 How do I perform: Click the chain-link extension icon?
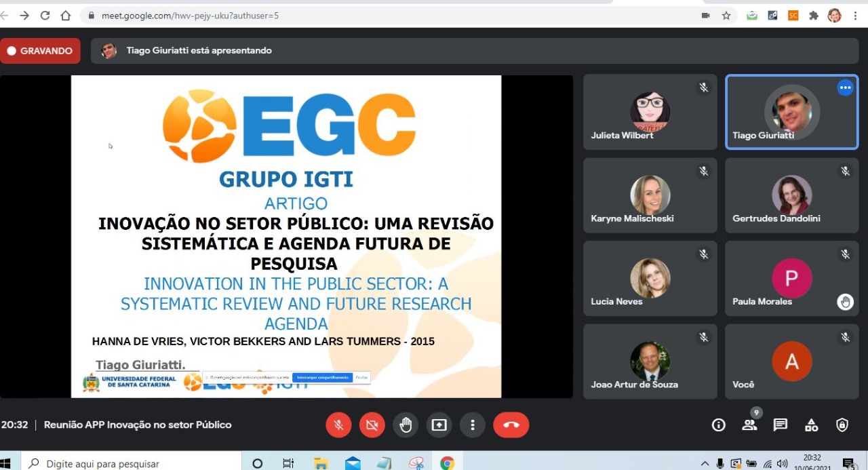772,15
